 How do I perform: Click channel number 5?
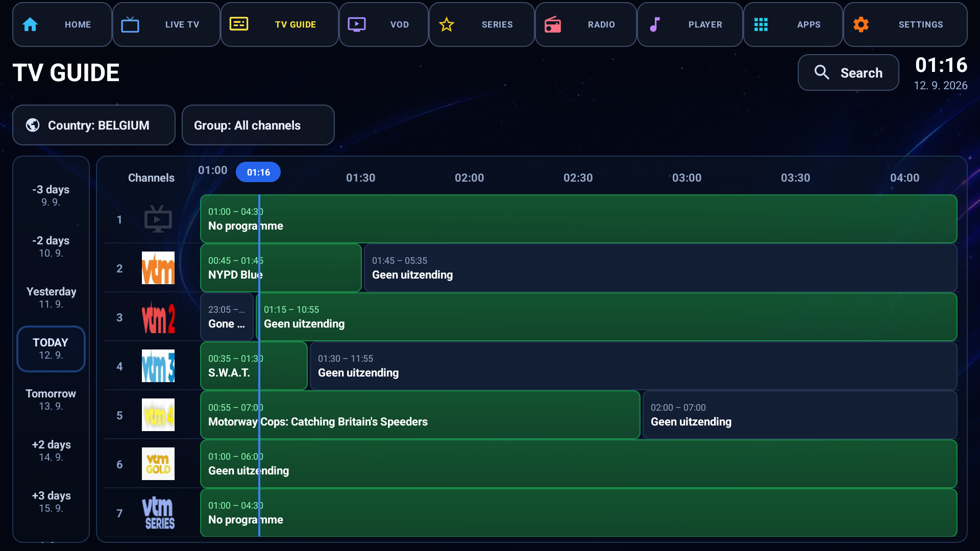(x=119, y=415)
